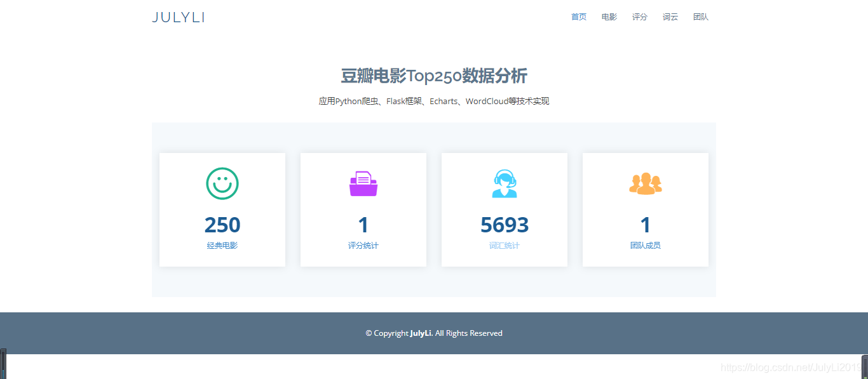Open the 评分统计 link
This screenshot has height=379, width=868.
(x=363, y=245)
